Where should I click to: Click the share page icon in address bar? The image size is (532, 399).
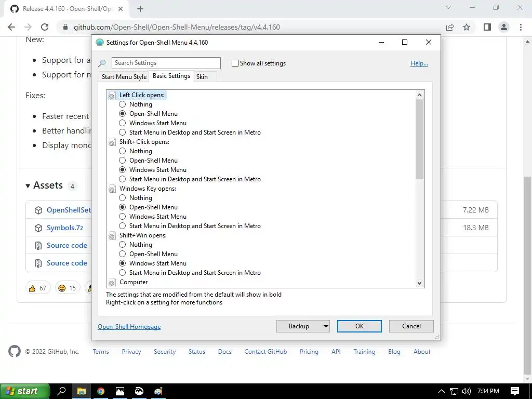coord(450,27)
